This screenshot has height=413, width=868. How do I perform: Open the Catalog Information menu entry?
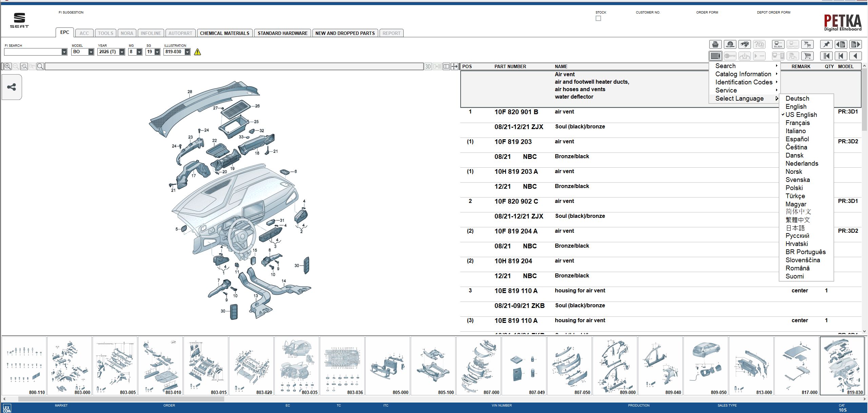743,74
